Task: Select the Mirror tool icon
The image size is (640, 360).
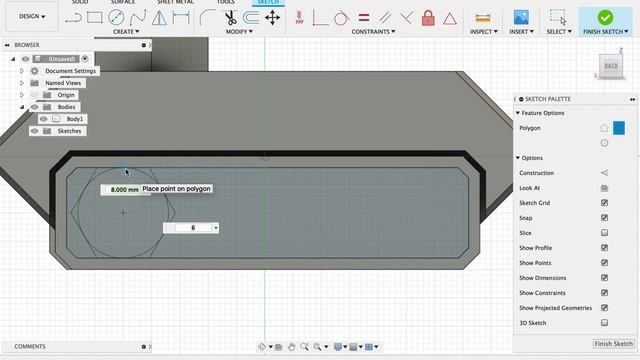Action: click(x=159, y=18)
